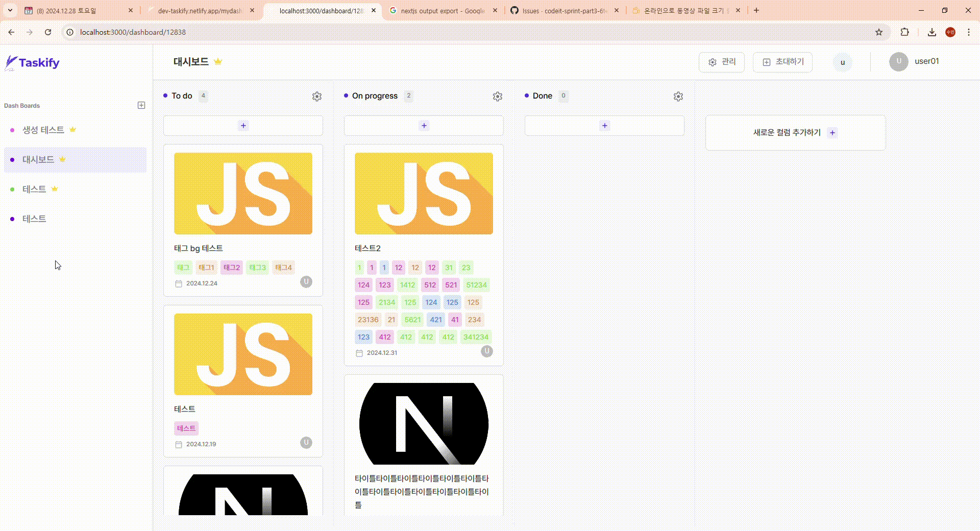The image size is (980, 531).
Task: Click tag 태그3 on first card
Action: pyautogui.click(x=257, y=268)
